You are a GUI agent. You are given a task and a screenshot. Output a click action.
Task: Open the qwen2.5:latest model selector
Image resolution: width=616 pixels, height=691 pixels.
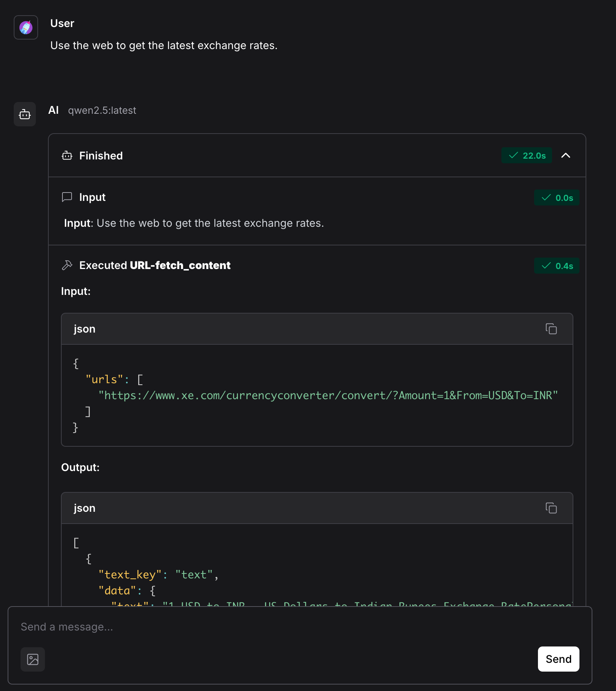(102, 110)
